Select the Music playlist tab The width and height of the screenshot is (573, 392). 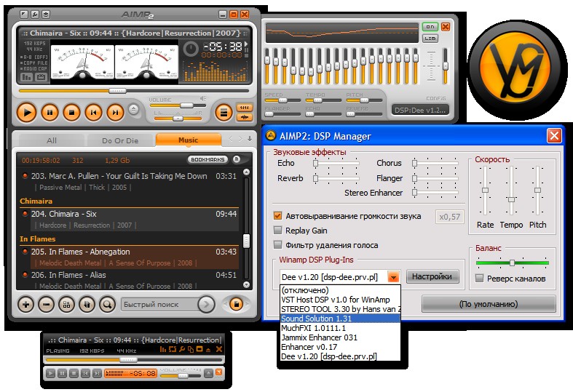pyautogui.click(x=188, y=140)
